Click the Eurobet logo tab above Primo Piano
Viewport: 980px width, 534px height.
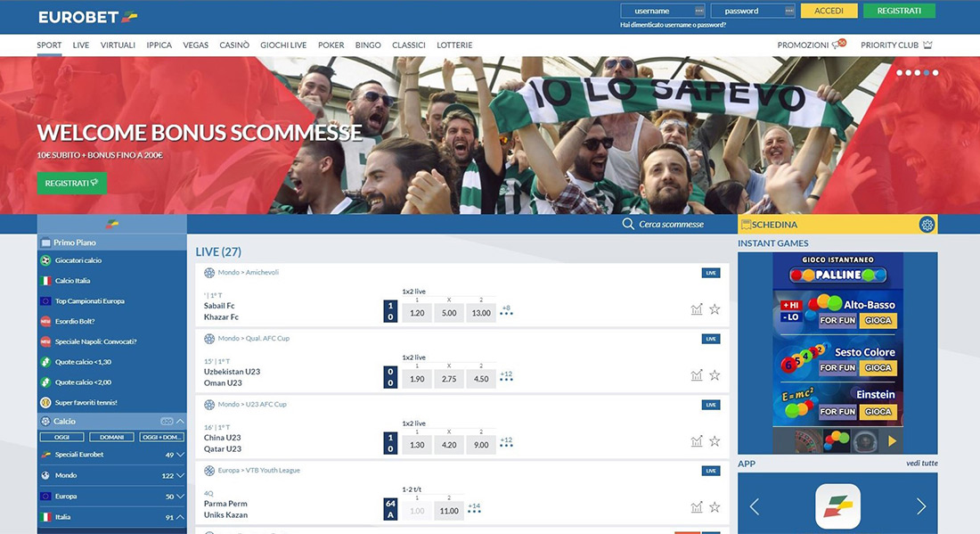pos(112,224)
